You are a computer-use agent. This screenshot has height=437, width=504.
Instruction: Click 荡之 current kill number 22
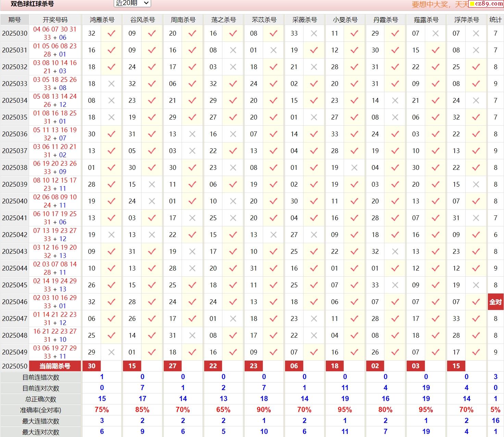213,366
